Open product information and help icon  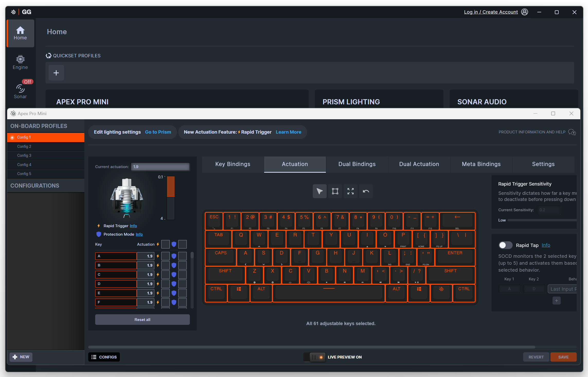pyautogui.click(x=572, y=132)
